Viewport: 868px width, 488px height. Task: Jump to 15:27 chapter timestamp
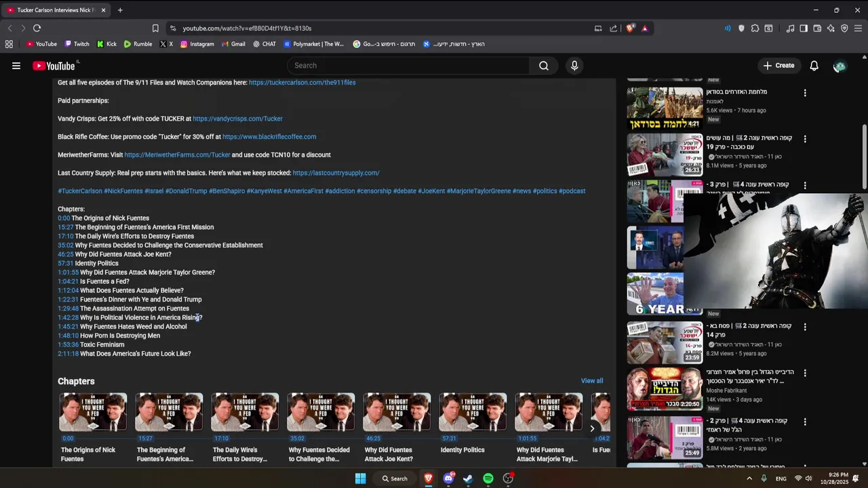[x=65, y=227]
